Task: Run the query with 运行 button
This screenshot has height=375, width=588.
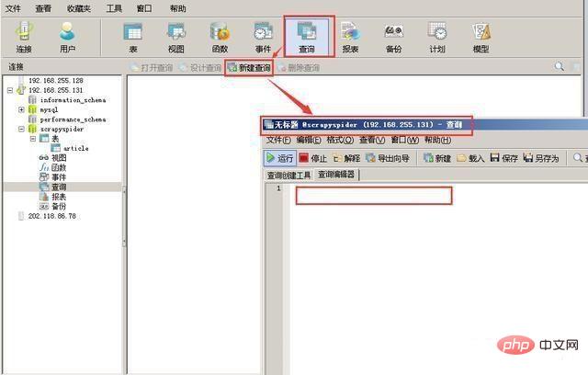Action: 280,158
